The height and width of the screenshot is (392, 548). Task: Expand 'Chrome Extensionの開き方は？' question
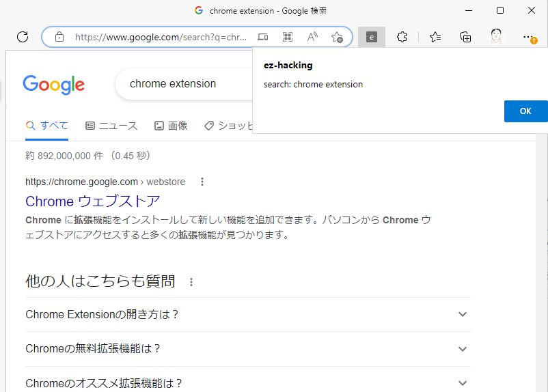(248, 314)
